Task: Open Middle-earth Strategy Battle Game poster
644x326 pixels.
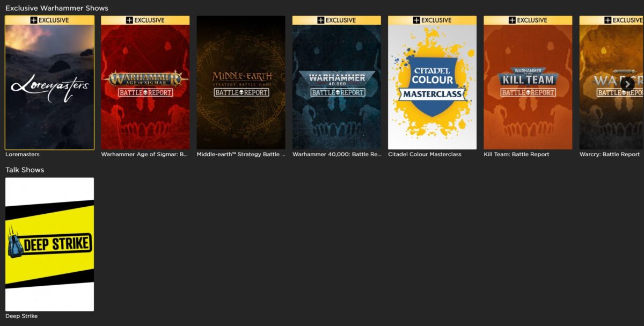Action: [x=241, y=82]
